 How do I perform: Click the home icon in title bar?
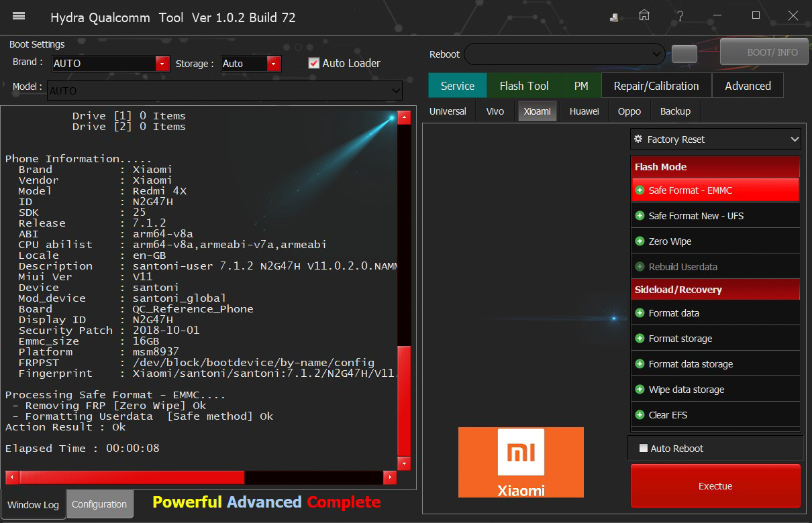(644, 15)
